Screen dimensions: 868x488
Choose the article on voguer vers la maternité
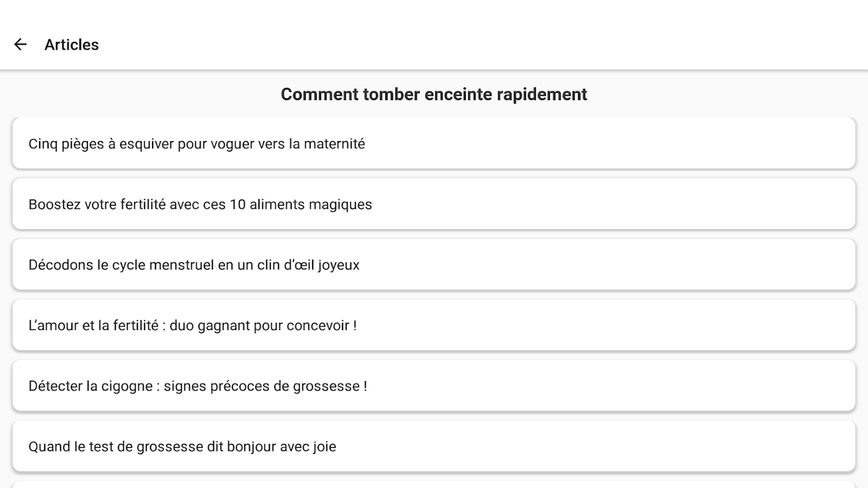click(x=197, y=144)
